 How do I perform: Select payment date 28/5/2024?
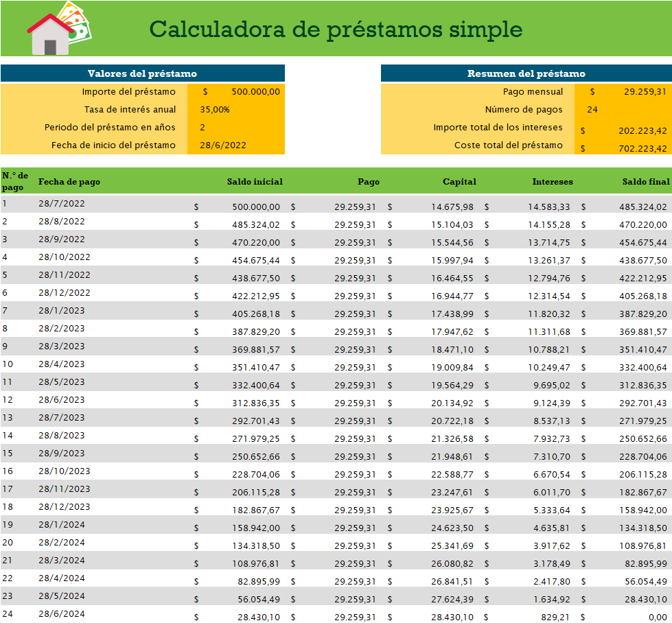point(62,596)
